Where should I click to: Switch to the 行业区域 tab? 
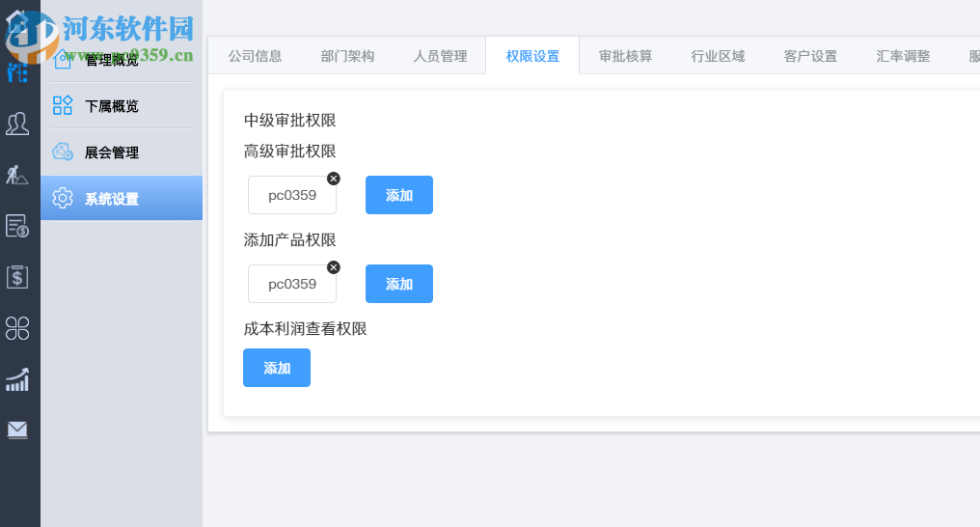(718, 56)
